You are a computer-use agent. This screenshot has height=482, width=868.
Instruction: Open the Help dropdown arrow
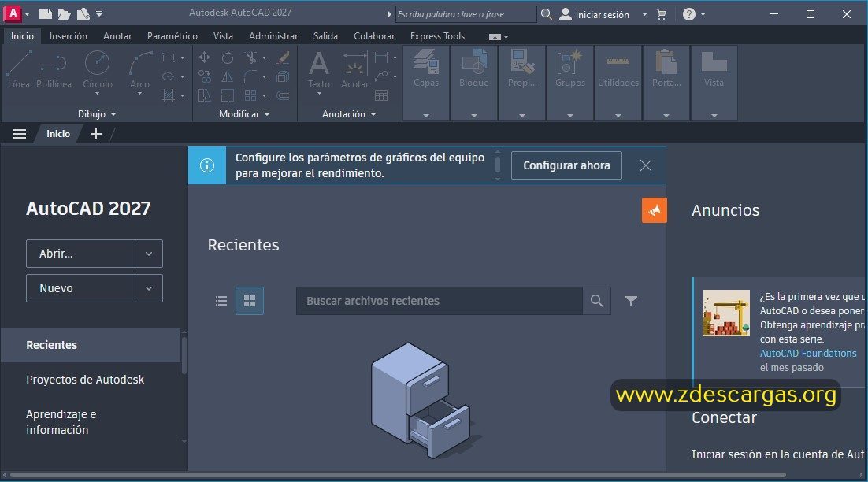(703, 14)
